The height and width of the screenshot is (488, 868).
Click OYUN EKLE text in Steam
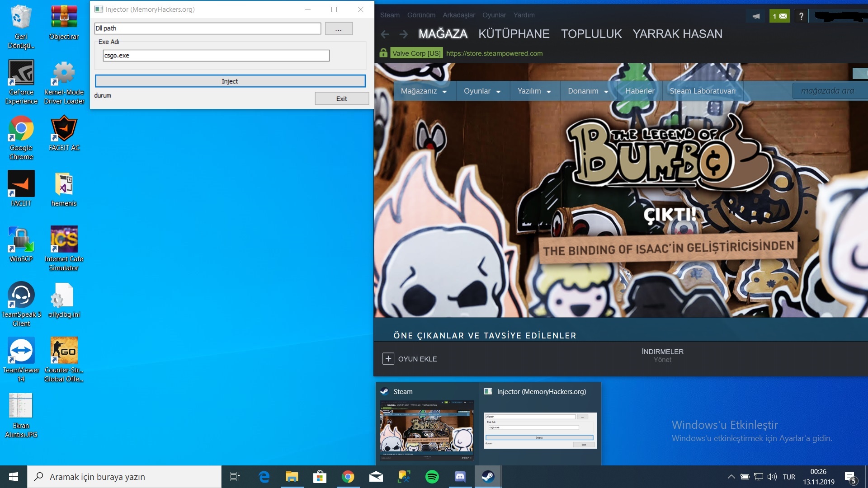417,359
